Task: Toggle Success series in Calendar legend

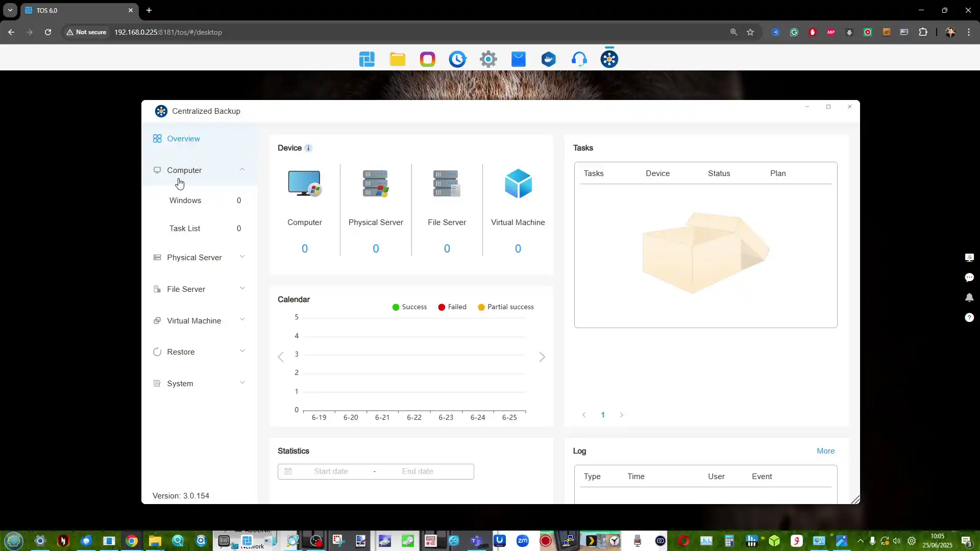Action: [409, 307]
